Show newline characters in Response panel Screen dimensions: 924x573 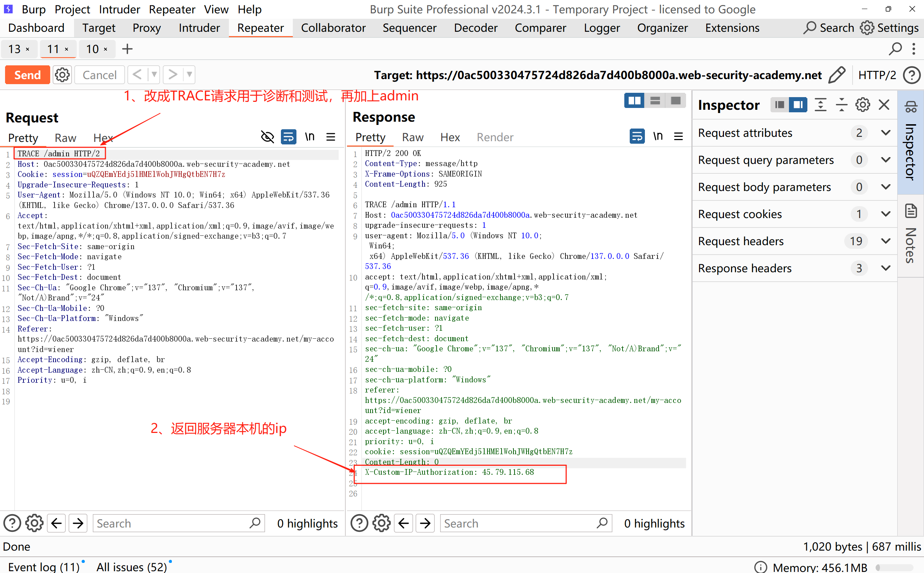pyautogui.click(x=658, y=136)
